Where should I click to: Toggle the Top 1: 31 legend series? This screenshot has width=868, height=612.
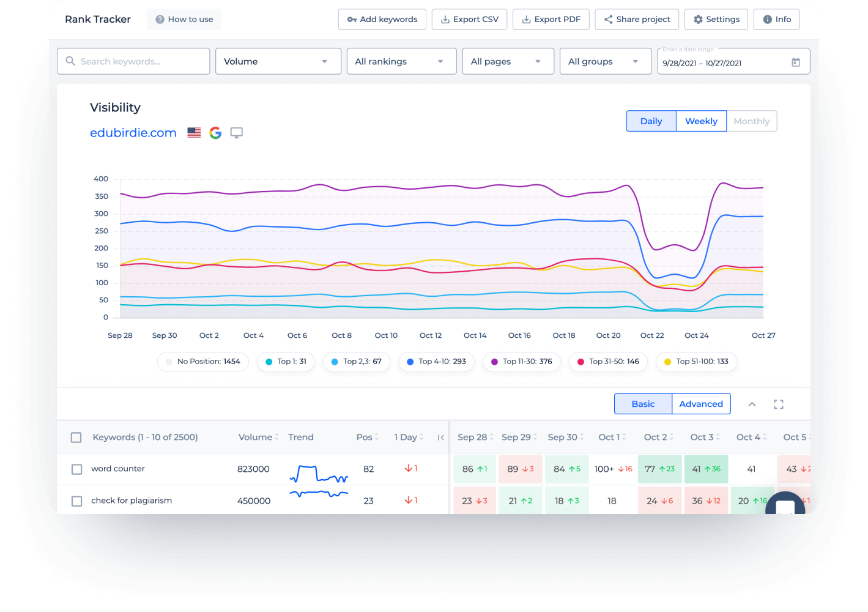[x=286, y=362]
